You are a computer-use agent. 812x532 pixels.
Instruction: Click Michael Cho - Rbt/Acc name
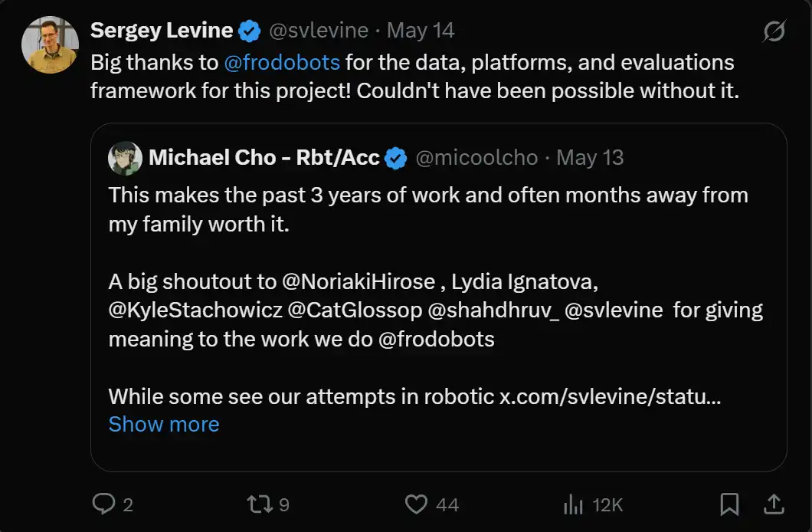(264, 158)
